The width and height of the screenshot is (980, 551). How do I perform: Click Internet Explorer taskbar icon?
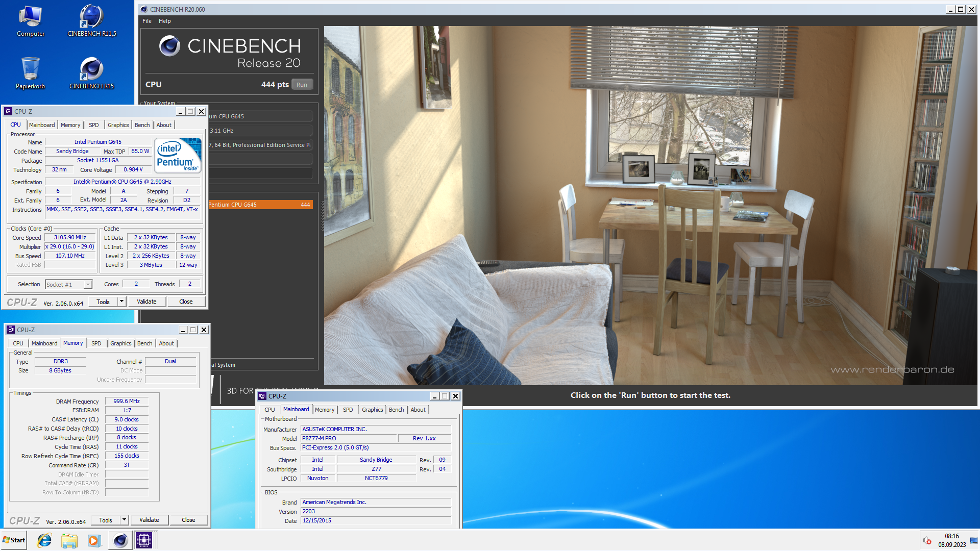click(x=44, y=540)
